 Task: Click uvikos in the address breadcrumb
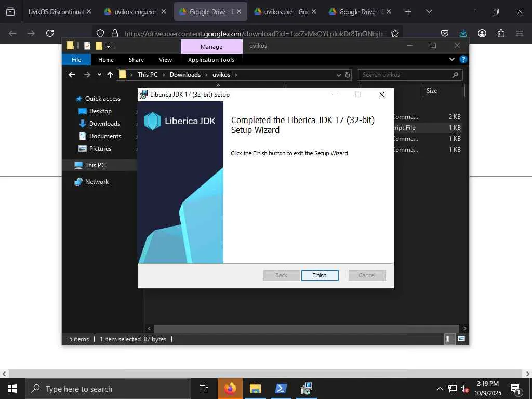tap(221, 75)
